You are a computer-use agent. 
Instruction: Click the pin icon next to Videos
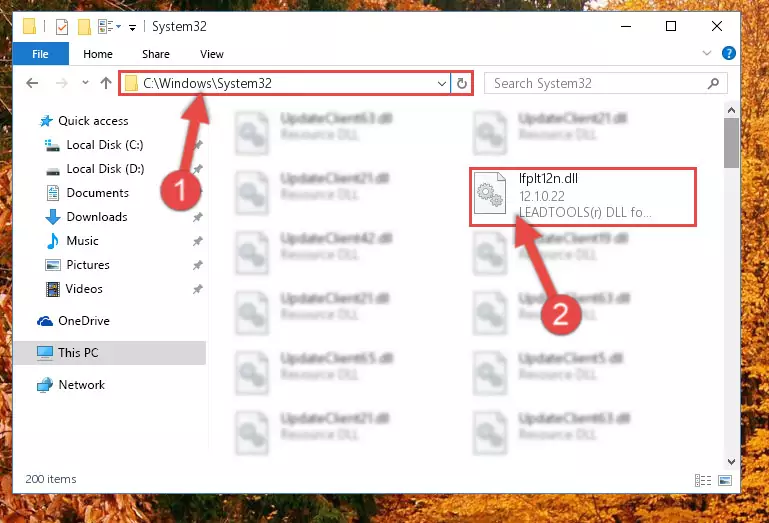tap(197, 289)
